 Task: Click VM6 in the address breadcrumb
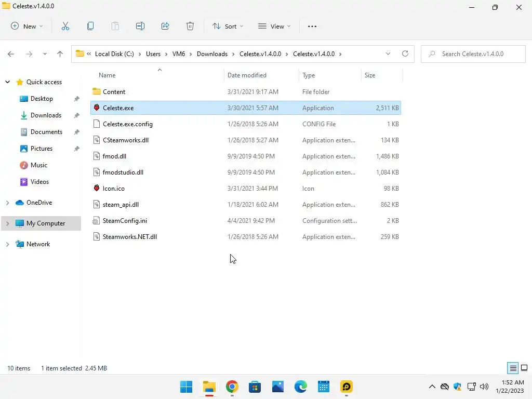point(179,54)
